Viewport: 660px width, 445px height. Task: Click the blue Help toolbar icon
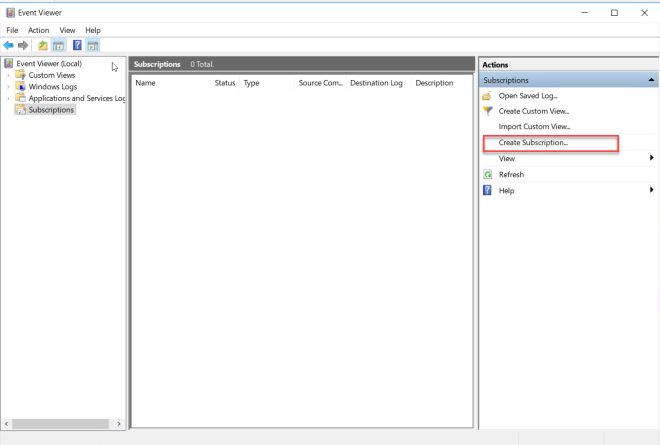(77, 45)
